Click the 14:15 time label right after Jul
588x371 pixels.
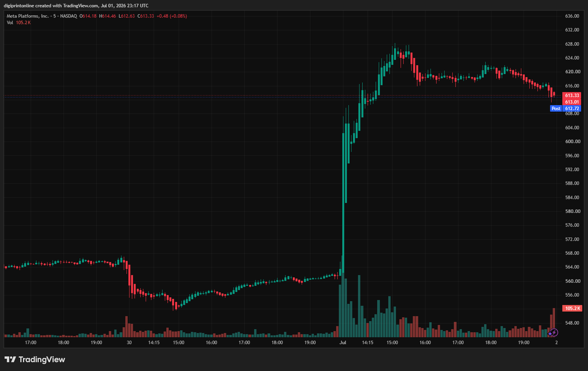pos(367,343)
